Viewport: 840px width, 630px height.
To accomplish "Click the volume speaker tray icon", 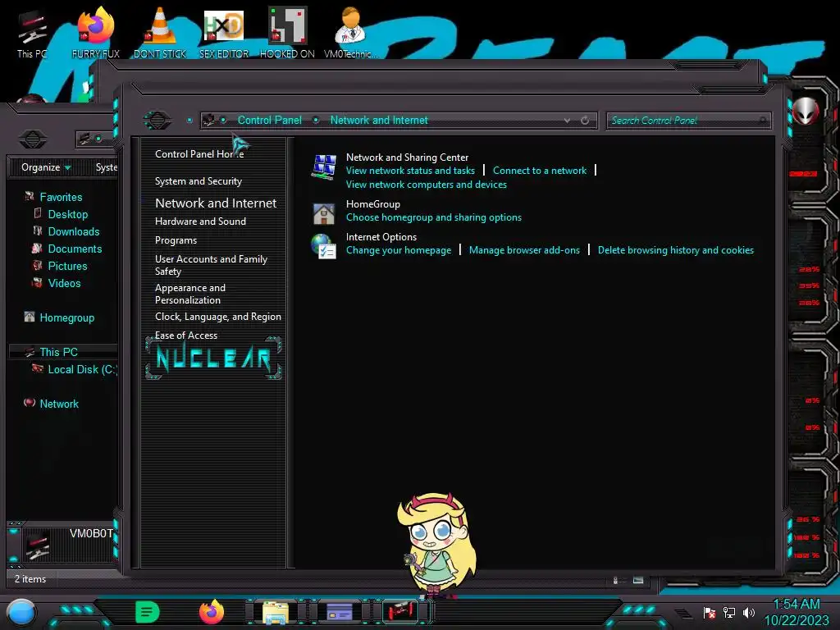I will pos(749,612).
